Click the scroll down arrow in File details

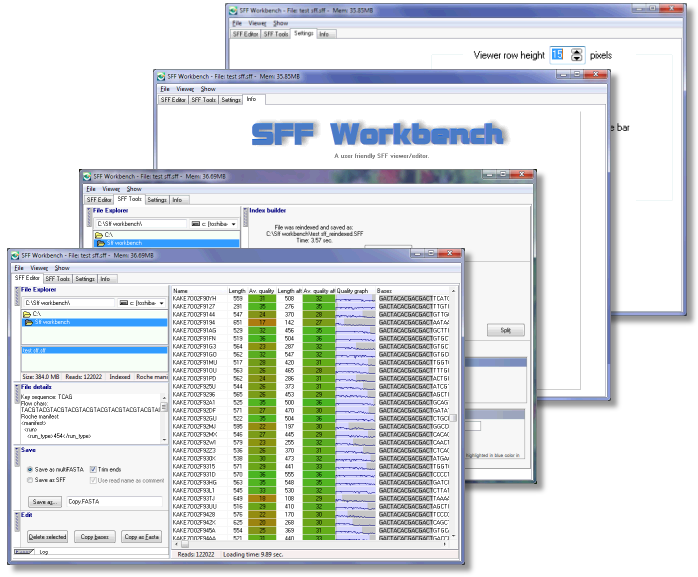click(164, 440)
